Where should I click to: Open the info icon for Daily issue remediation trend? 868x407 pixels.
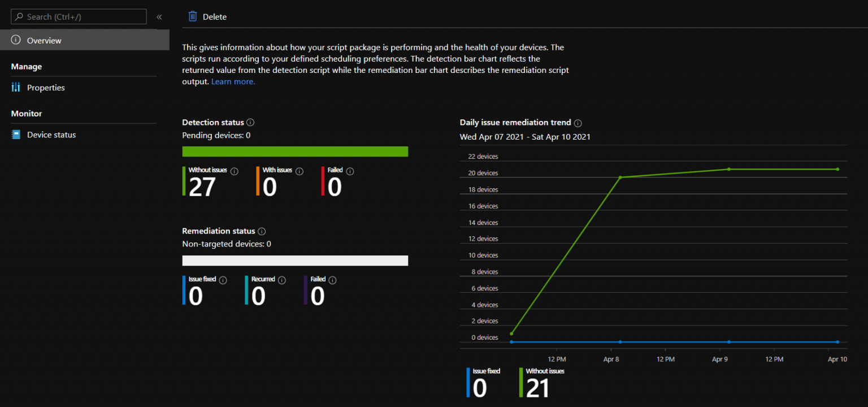click(x=578, y=123)
